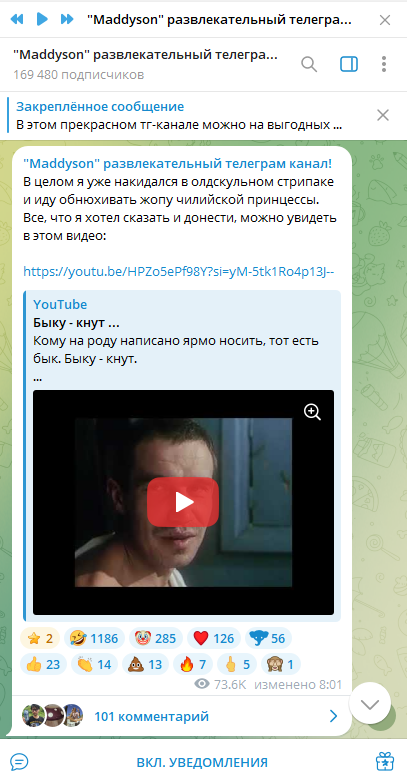Open the three-dot channel menu
This screenshot has height=780, width=407.
point(384,64)
